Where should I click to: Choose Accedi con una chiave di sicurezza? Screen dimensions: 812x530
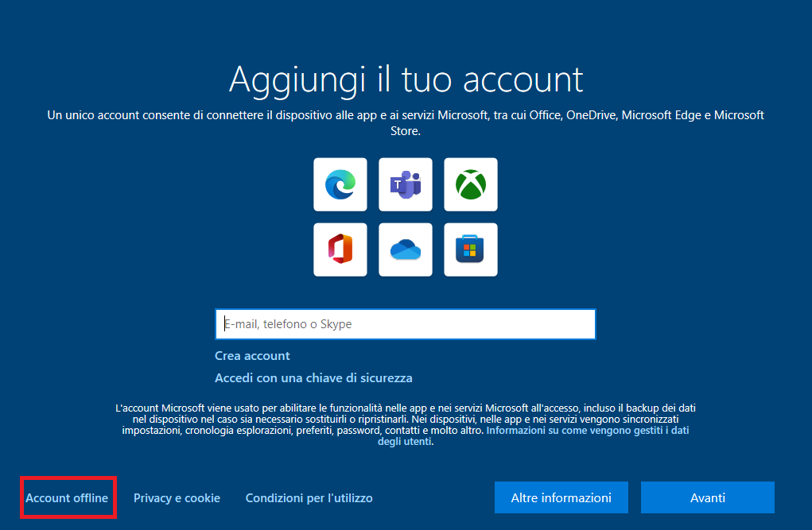pyautogui.click(x=313, y=378)
